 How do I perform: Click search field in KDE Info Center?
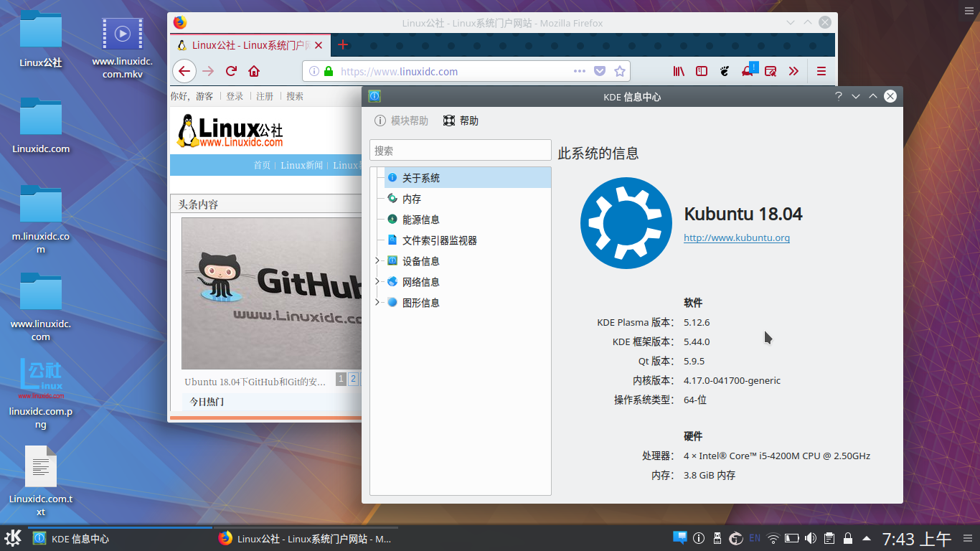click(x=460, y=151)
